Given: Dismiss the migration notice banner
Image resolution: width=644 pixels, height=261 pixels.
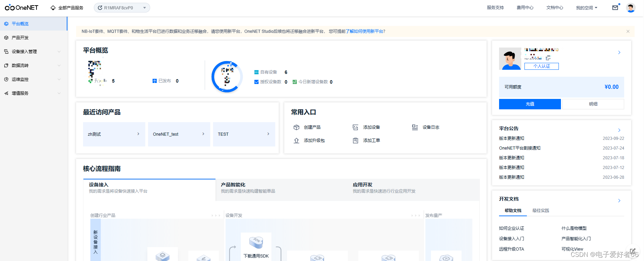Looking at the screenshot, I should [x=628, y=31].
